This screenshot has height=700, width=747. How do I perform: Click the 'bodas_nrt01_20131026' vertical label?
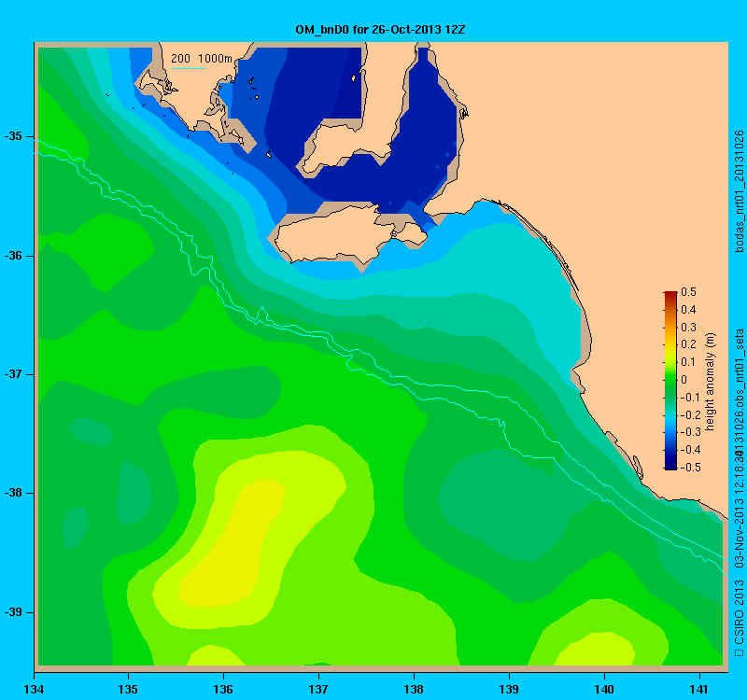[739, 191]
